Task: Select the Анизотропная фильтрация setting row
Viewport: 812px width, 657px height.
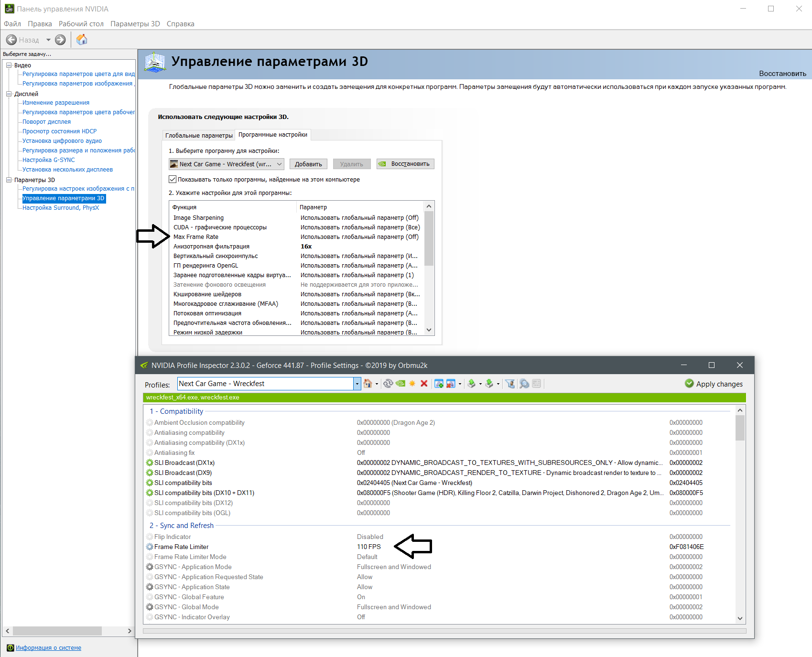Action: [x=296, y=247]
